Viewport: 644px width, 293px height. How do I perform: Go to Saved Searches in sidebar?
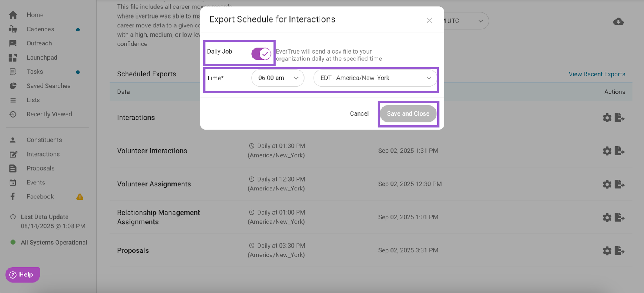coord(48,86)
